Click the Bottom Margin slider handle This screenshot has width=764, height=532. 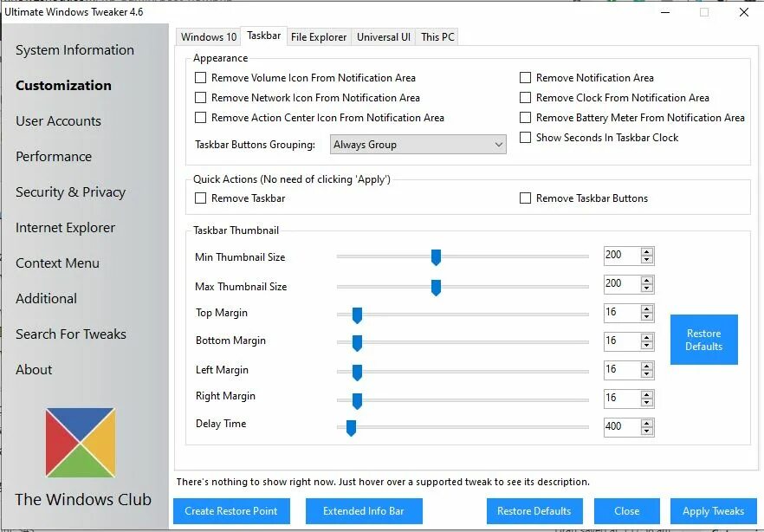[x=357, y=343]
